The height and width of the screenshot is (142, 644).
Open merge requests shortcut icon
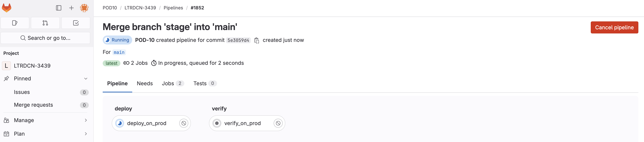tap(45, 23)
